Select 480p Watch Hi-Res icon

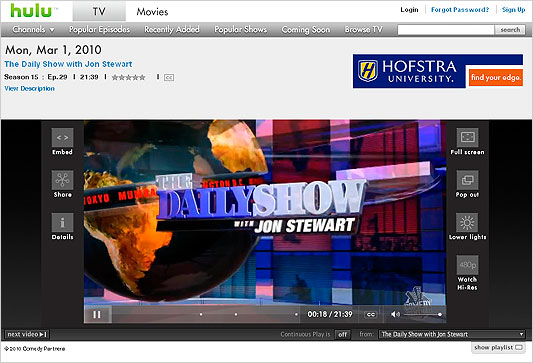(467, 265)
